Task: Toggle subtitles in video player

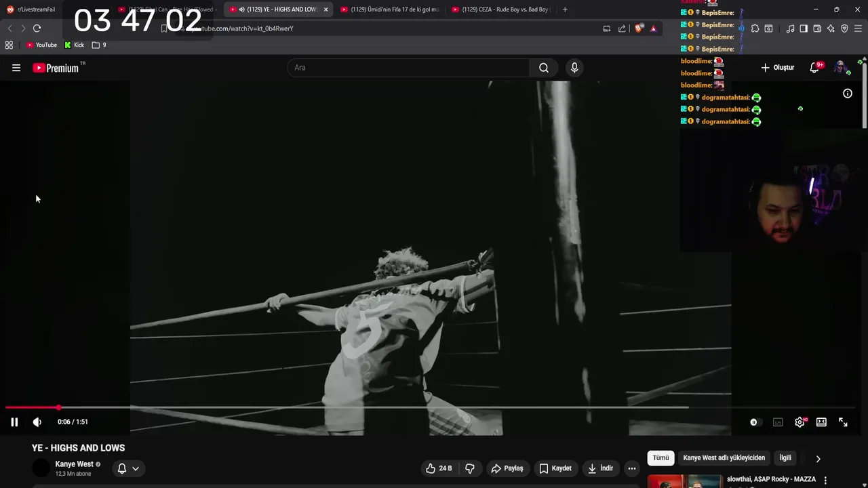Action: pos(778,422)
